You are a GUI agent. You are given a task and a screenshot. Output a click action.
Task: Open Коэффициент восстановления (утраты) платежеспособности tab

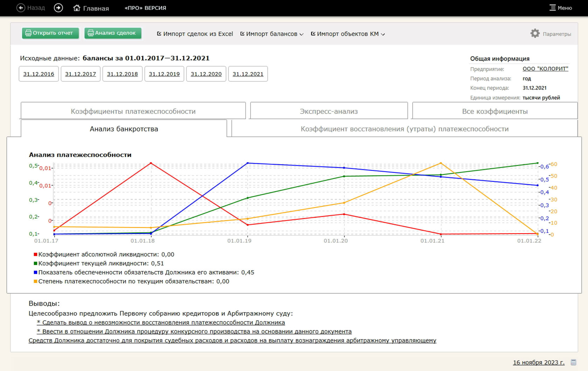point(405,129)
